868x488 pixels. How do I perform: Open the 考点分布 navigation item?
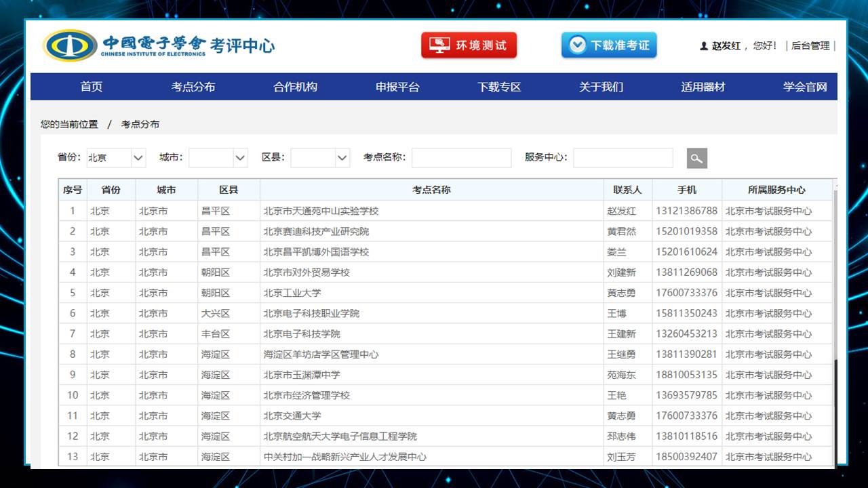193,87
